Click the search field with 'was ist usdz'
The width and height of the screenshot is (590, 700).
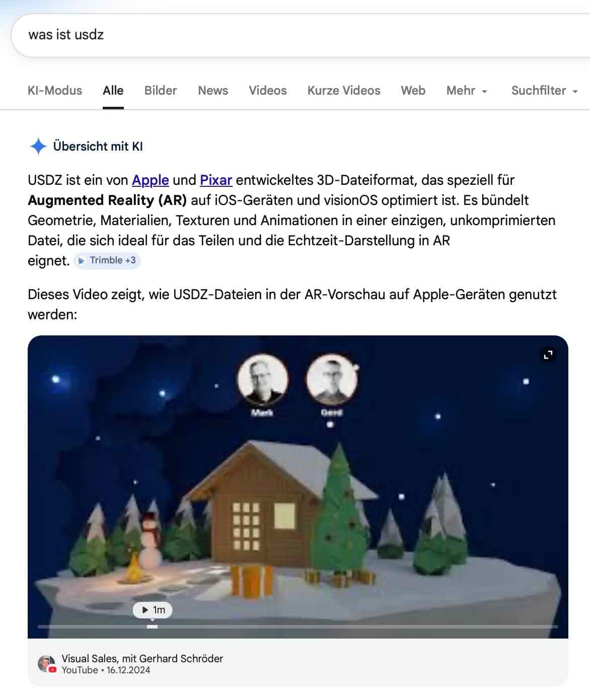(300, 35)
